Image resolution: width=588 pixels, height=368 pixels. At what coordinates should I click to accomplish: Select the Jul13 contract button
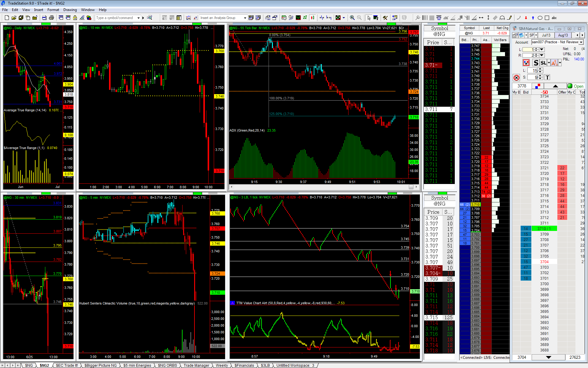[x=546, y=35]
